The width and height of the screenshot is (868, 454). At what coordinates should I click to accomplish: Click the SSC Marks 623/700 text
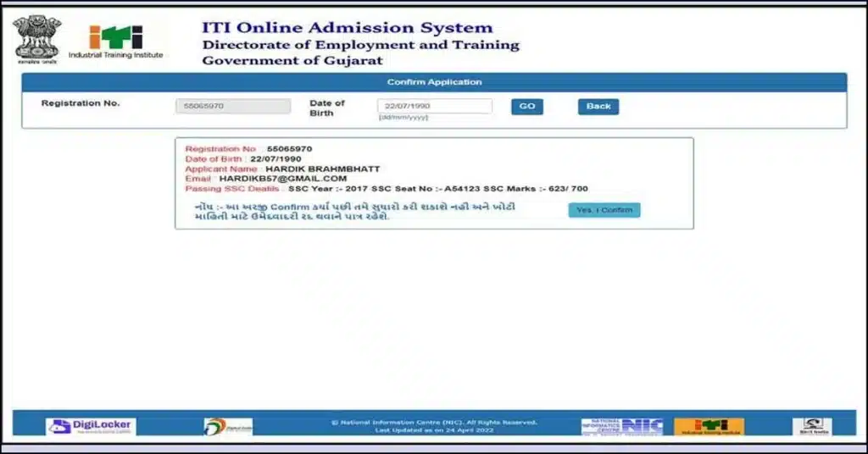pyautogui.click(x=536, y=189)
